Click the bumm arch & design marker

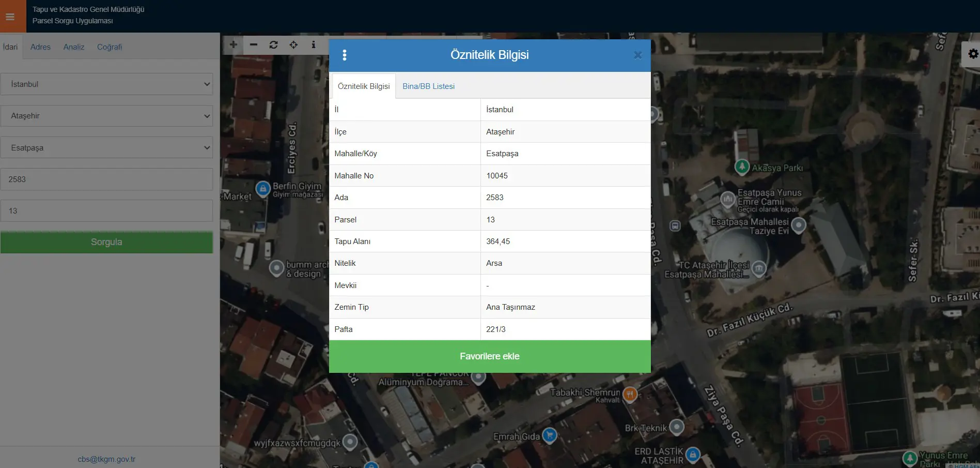point(277,268)
